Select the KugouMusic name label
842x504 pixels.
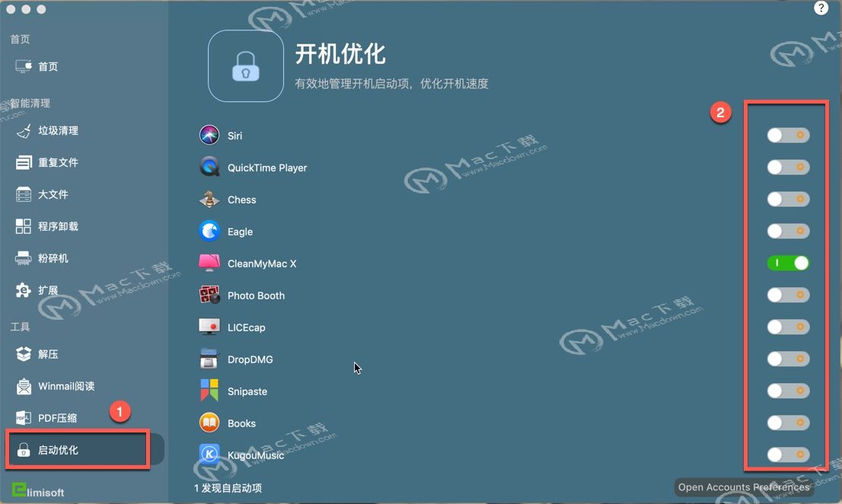point(256,455)
